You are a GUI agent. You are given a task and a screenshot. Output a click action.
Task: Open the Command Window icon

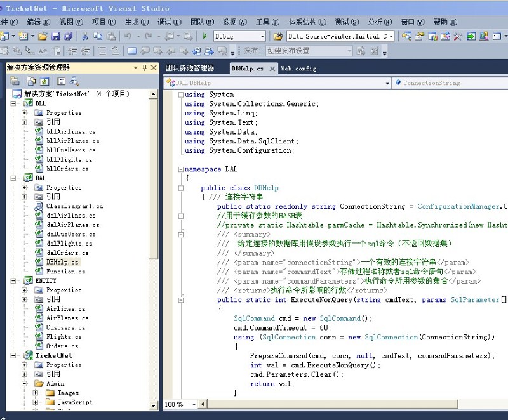click(497, 36)
